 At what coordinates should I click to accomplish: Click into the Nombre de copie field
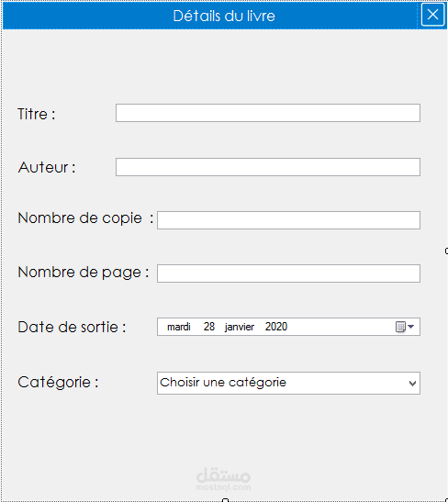[288, 220]
